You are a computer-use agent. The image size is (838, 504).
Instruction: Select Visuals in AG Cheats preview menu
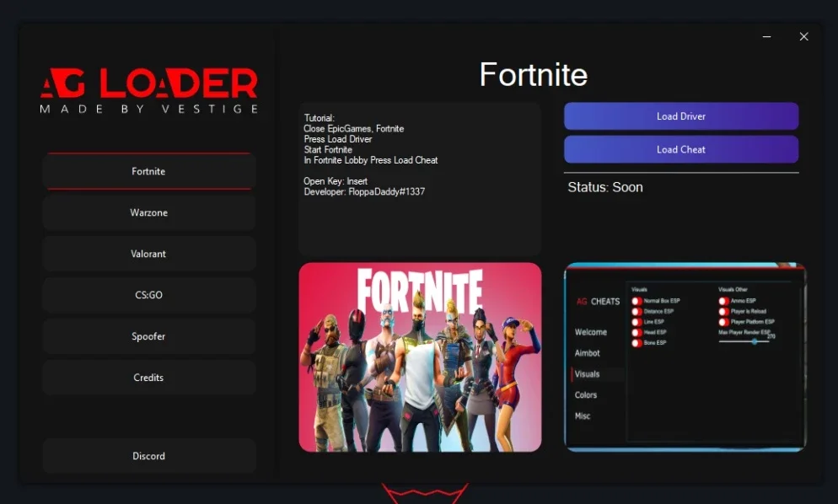tap(587, 374)
